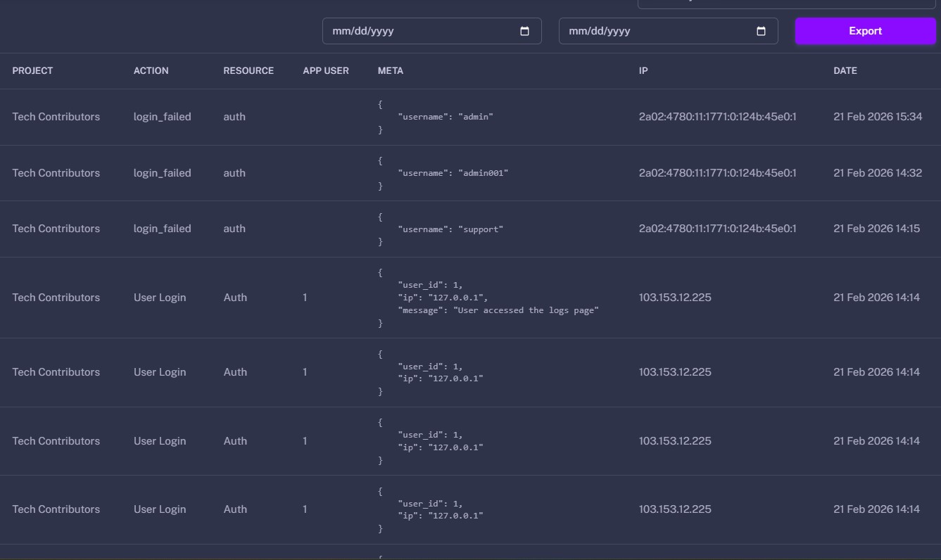
Task: Click the RESOURCE column header
Action: (248, 70)
